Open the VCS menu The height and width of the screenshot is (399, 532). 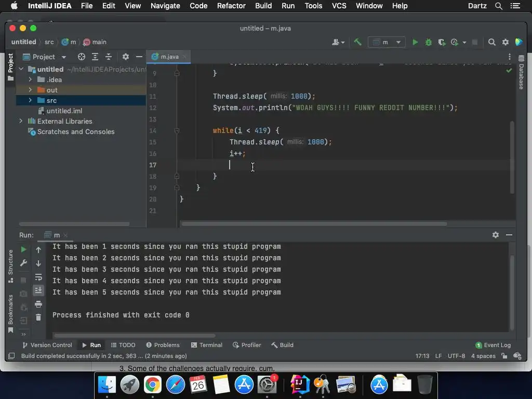pos(339,6)
